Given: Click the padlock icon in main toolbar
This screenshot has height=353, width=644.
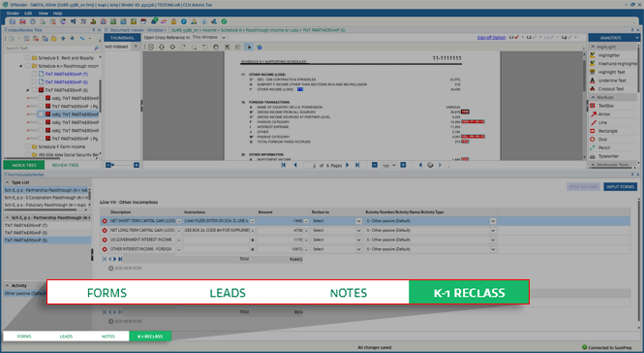Looking at the screenshot, I should pos(173,21).
